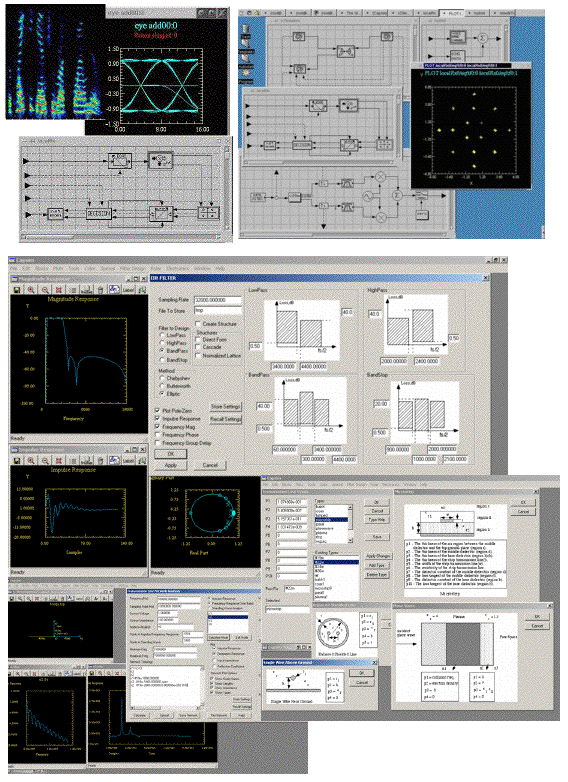
Task: Click the Store Settings button
Action: coord(225,406)
